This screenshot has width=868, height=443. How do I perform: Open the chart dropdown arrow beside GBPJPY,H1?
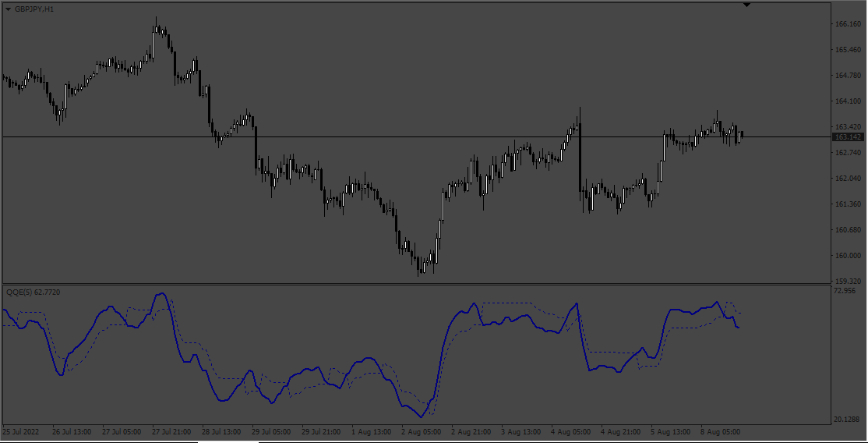coord(9,9)
